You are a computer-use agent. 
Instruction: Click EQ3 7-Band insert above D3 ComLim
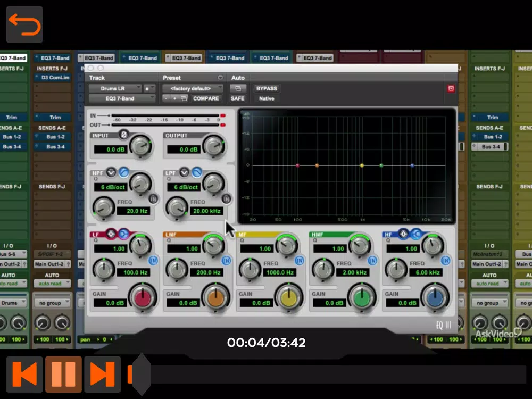click(x=53, y=58)
